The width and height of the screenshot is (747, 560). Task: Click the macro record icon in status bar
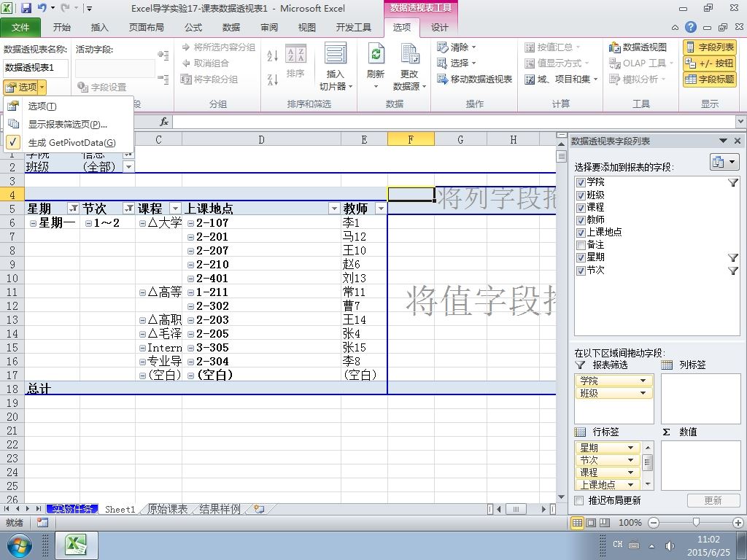point(42,523)
